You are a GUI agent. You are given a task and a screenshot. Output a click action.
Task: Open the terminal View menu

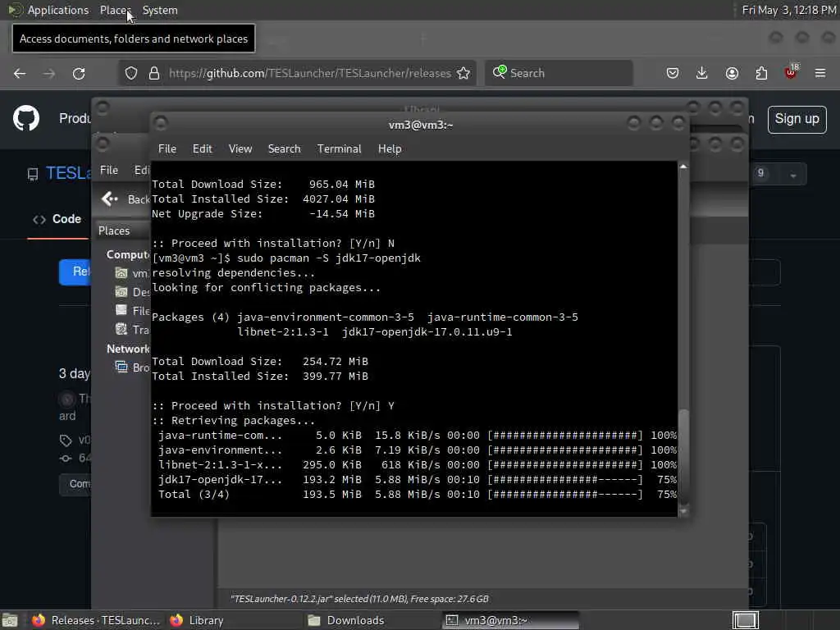(240, 149)
